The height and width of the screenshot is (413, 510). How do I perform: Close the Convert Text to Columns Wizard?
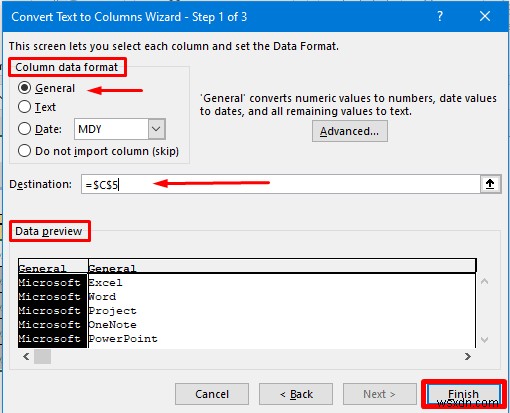tap(485, 16)
